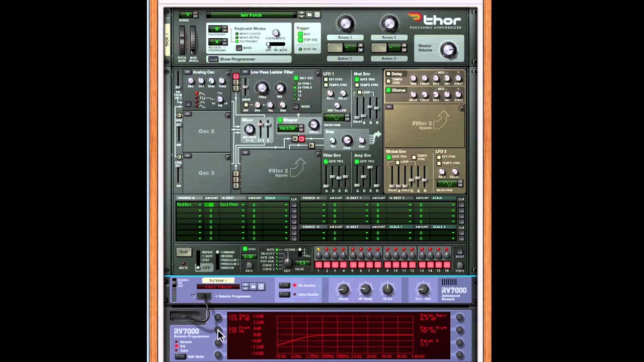This screenshot has height=362, width=644.
Task: Click the LFO 1 Rate knob
Action: pyautogui.click(x=330, y=94)
